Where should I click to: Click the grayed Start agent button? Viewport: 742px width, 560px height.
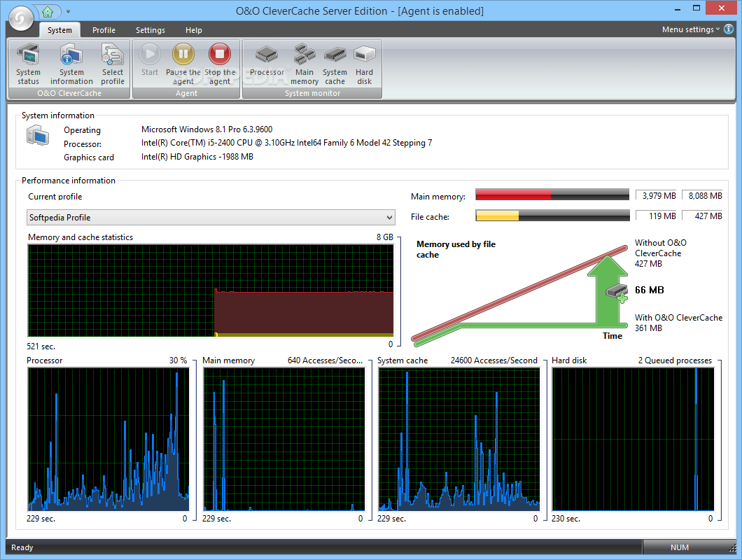click(x=150, y=60)
